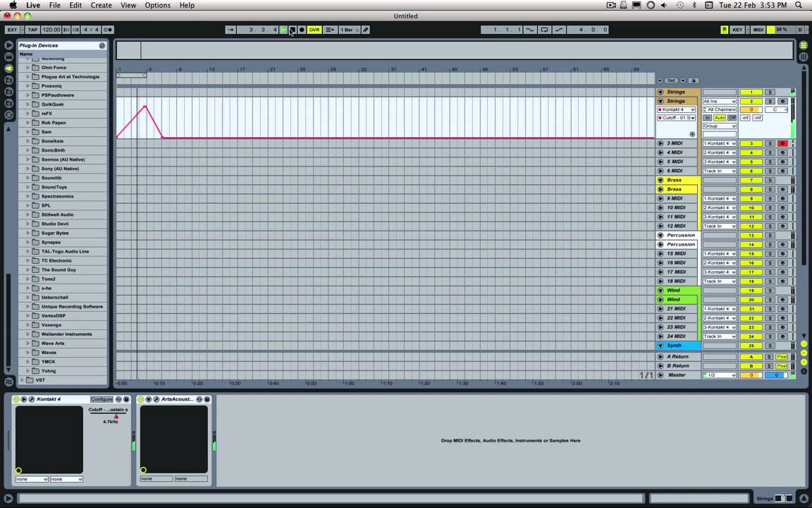Collapse the browser with the top arrow
Image resolution: width=812 pixels, height=508 pixels.
[8, 45]
